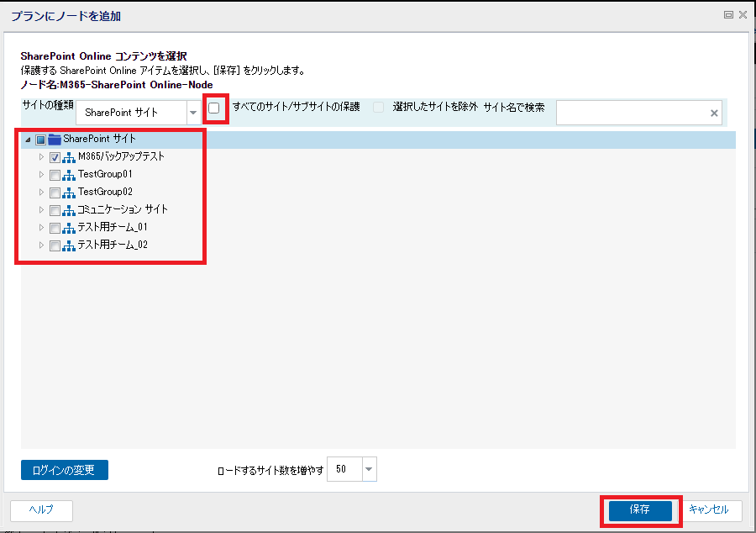
Task: Select the テスト用チーム_01 label
Action: 113,227
